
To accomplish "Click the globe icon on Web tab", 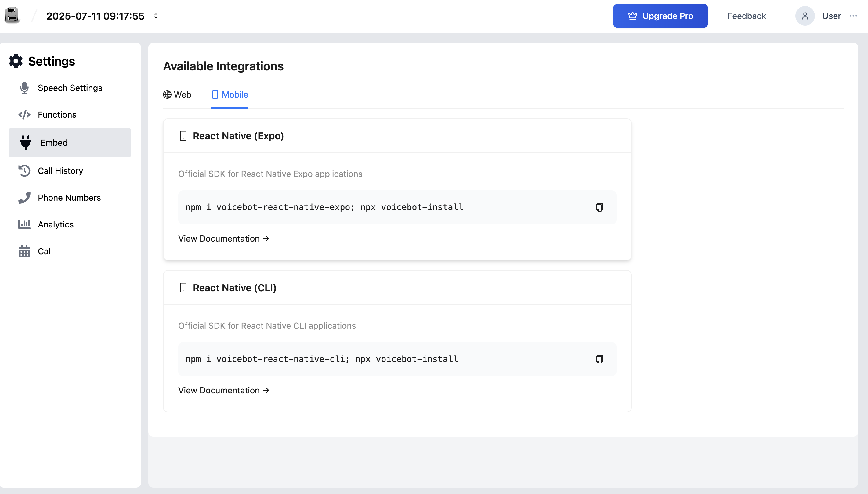I will pos(167,95).
